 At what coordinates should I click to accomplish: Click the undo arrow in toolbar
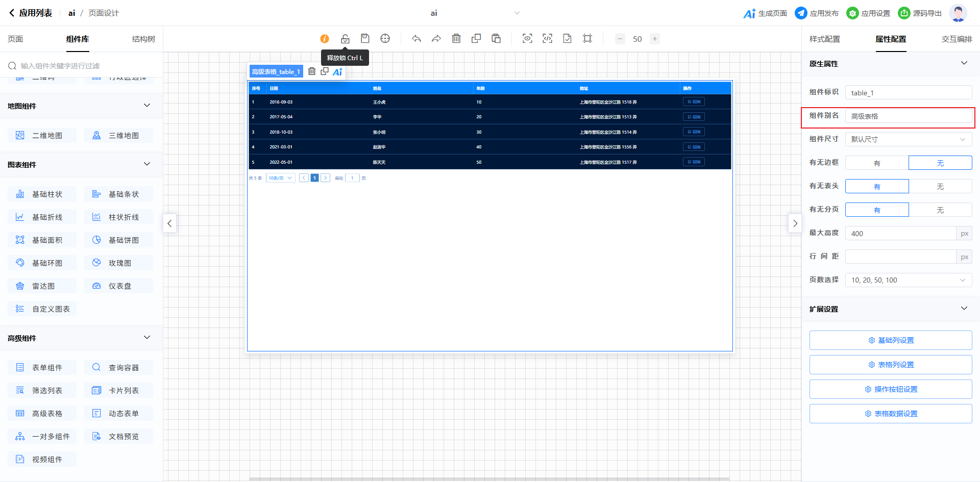click(416, 39)
